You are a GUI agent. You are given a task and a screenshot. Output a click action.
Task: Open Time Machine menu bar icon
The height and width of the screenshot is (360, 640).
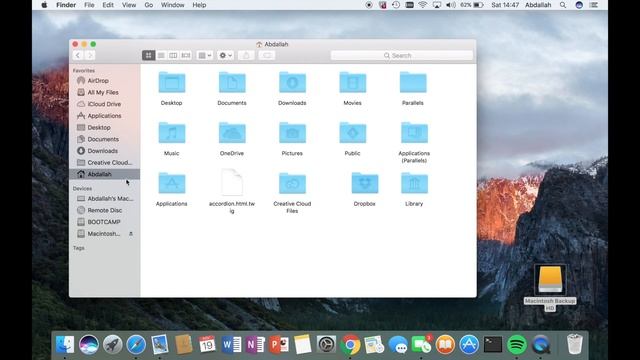[x=396, y=5]
